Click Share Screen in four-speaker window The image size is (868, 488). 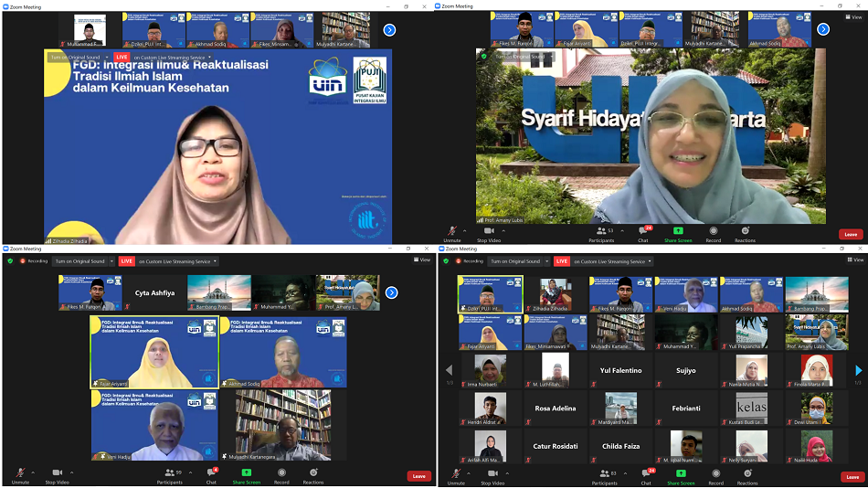(247, 475)
